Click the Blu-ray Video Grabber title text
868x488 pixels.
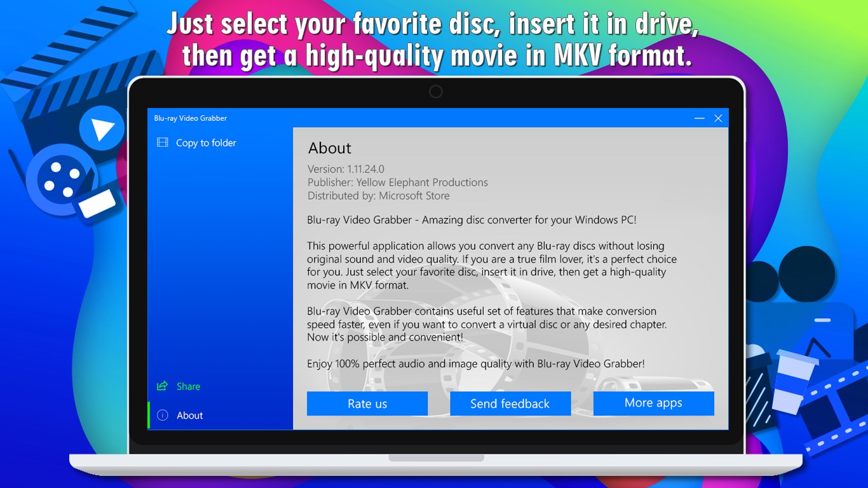(x=191, y=118)
